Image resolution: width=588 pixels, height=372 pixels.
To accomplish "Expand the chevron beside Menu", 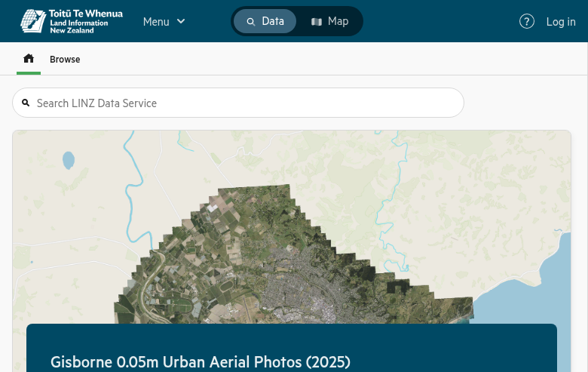I will (x=181, y=21).
